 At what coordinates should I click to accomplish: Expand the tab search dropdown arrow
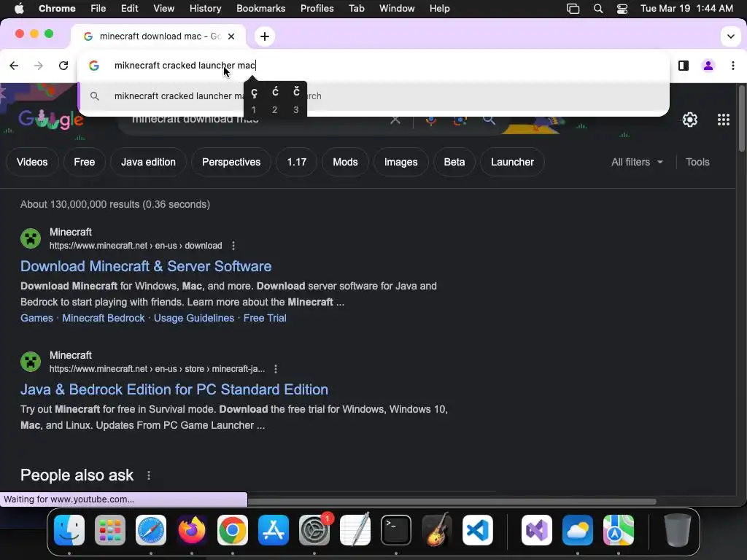pos(730,36)
